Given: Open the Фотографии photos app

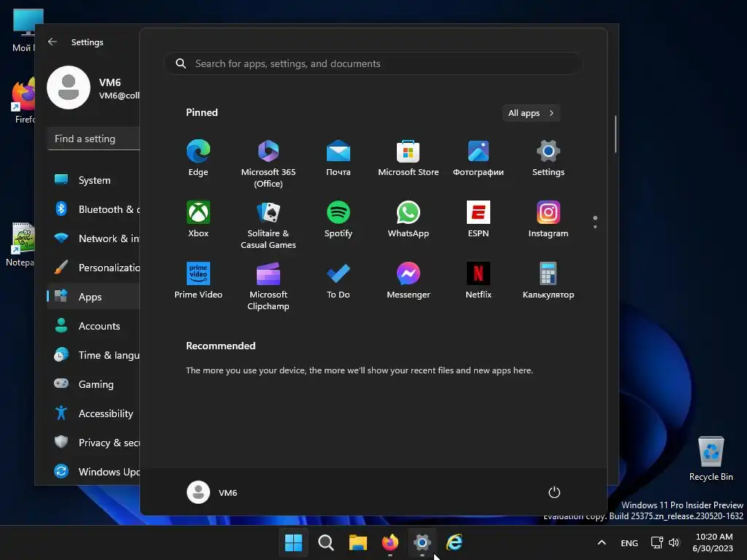Looking at the screenshot, I should tap(479, 158).
